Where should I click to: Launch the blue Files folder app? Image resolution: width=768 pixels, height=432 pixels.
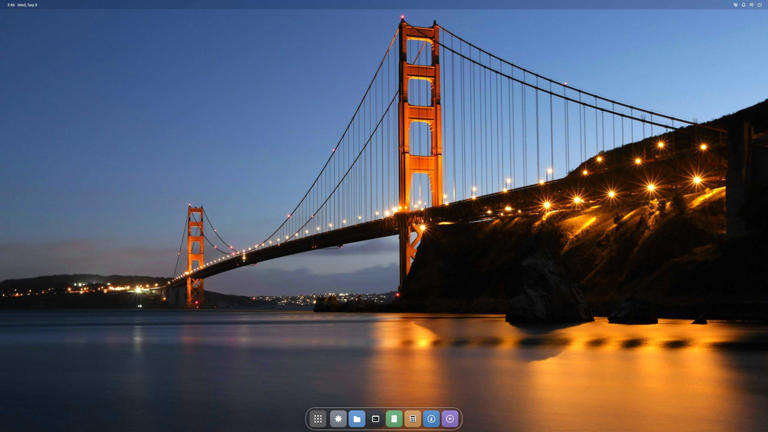tap(357, 419)
